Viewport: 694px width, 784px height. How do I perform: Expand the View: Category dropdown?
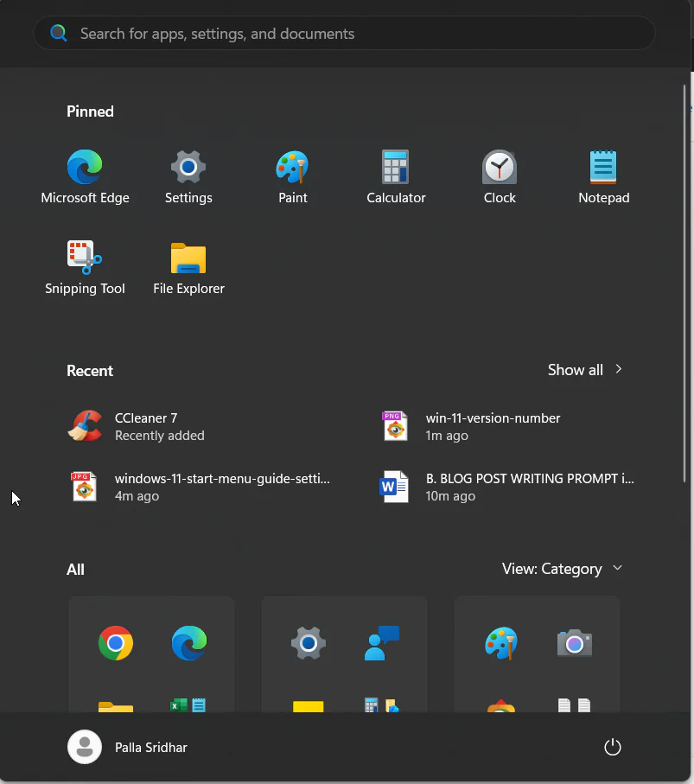(x=562, y=569)
